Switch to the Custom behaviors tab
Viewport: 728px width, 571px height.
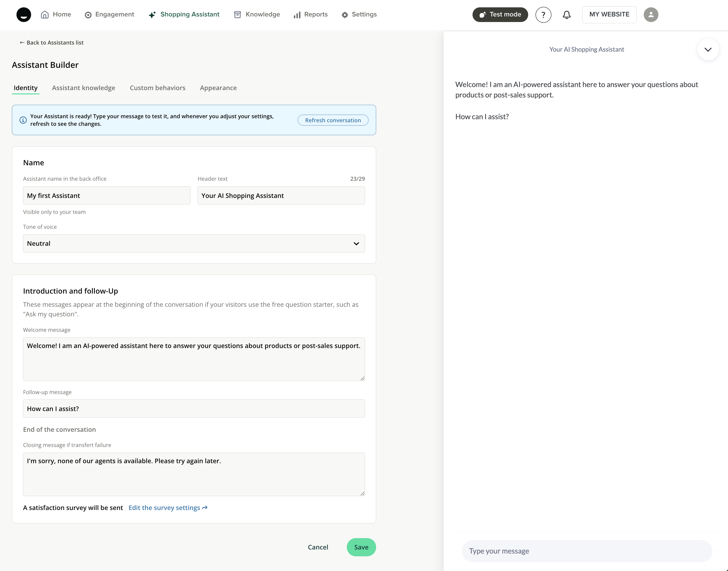pos(157,88)
